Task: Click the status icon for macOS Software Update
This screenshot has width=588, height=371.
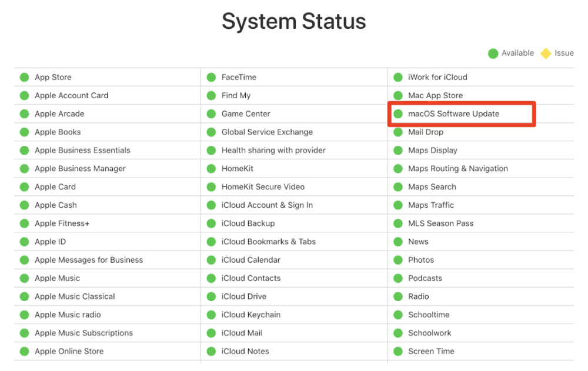Action: (x=398, y=113)
